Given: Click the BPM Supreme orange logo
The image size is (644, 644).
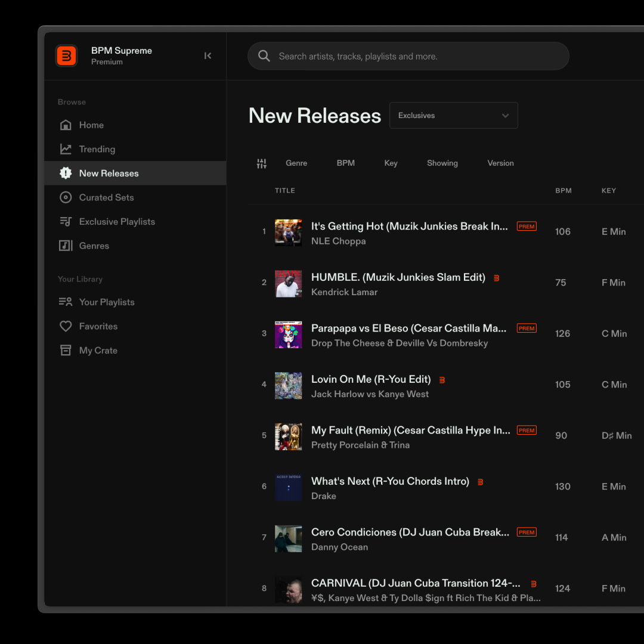Looking at the screenshot, I should 66,55.
